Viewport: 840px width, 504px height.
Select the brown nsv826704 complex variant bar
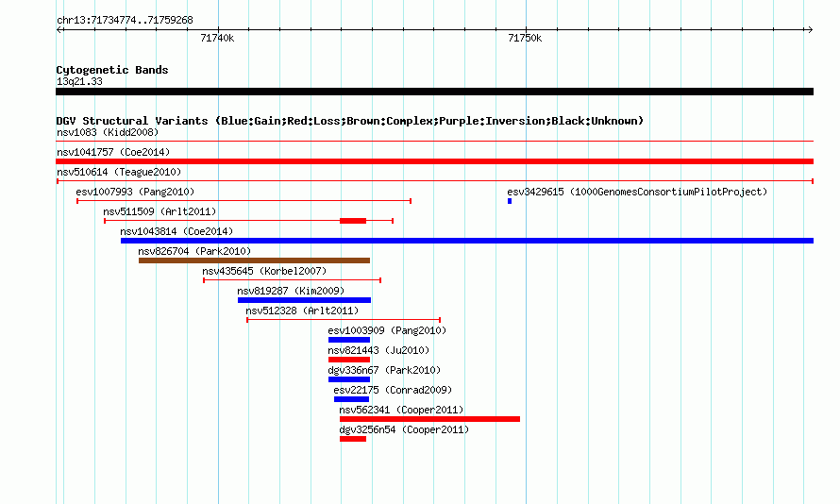tap(255, 260)
